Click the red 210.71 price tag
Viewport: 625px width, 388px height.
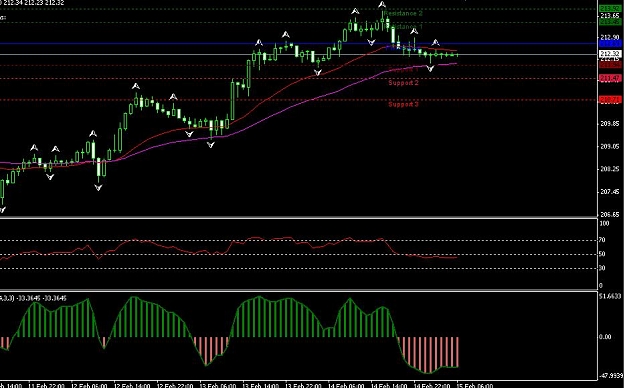coord(610,99)
